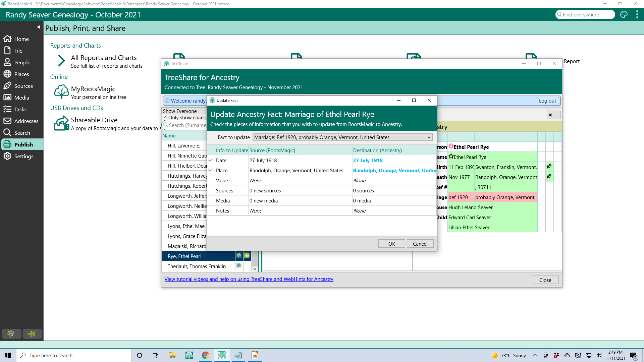Click tree icon on Theriault row

point(239,266)
